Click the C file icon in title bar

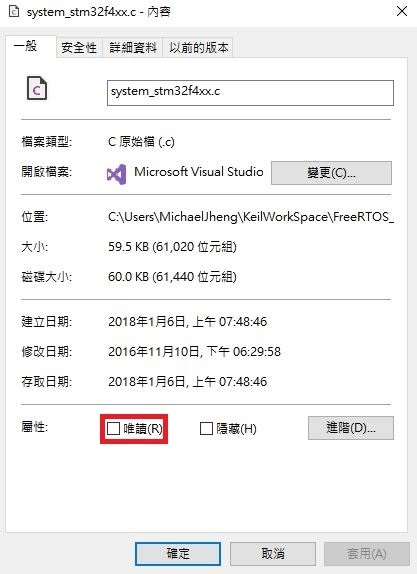pos(14,11)
